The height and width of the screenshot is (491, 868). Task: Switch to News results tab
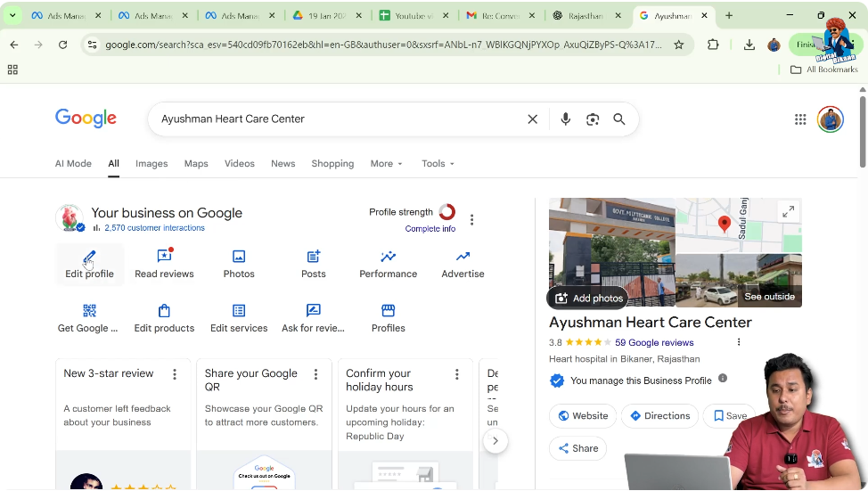[x=283, y=164]
